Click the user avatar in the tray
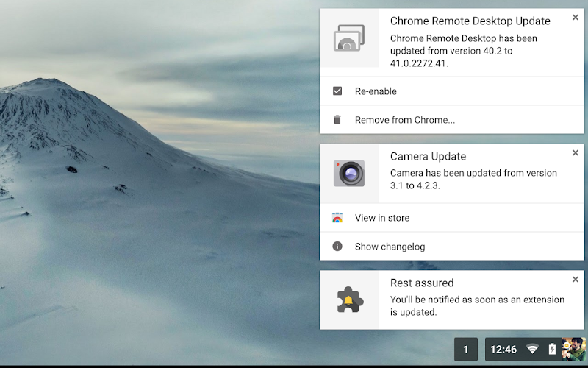 [x=574, y=349]
